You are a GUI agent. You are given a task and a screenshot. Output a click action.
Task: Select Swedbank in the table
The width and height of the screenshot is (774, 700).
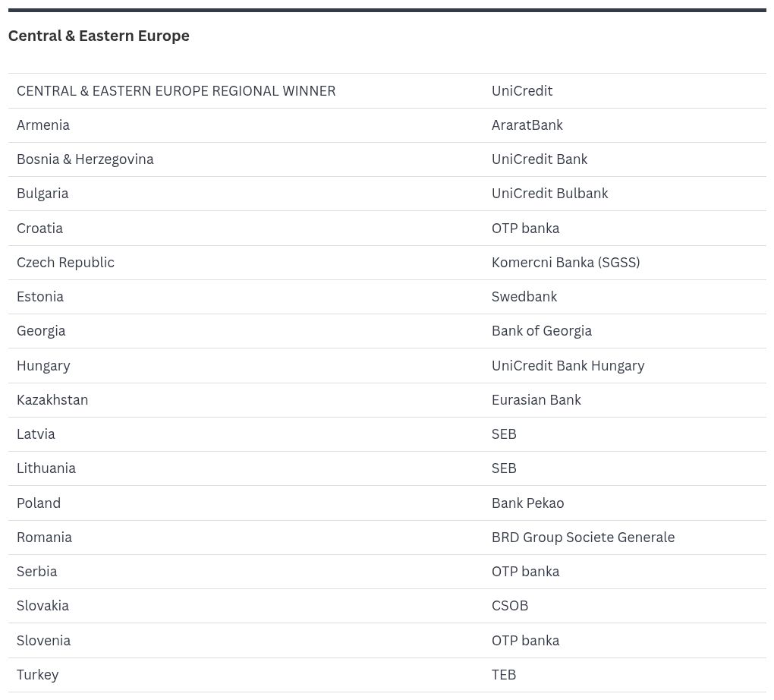[524, 296]
